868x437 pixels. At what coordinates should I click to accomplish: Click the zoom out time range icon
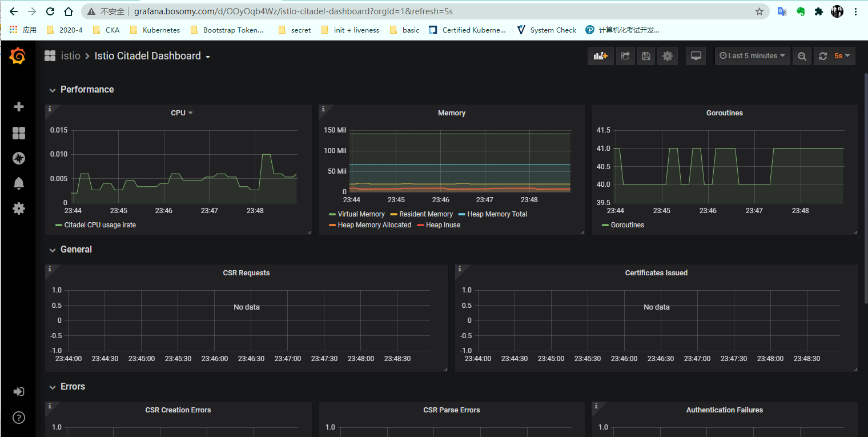tap(802, 56)
